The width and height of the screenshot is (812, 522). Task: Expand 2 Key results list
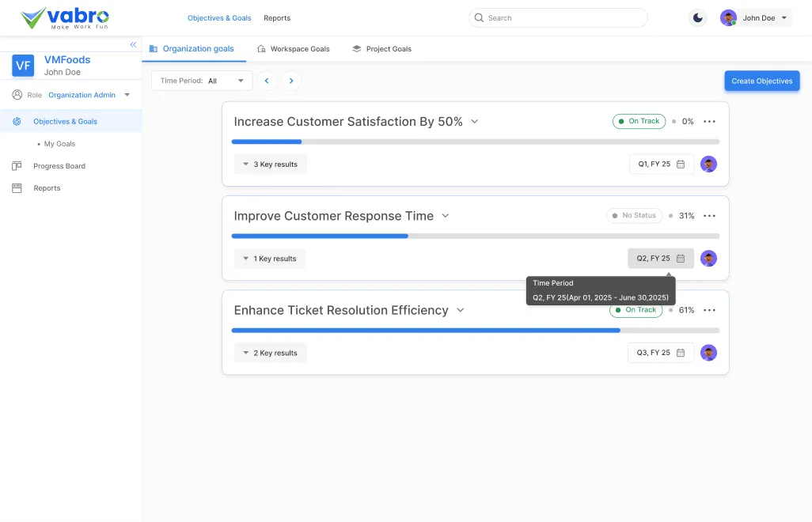point(270,353)
